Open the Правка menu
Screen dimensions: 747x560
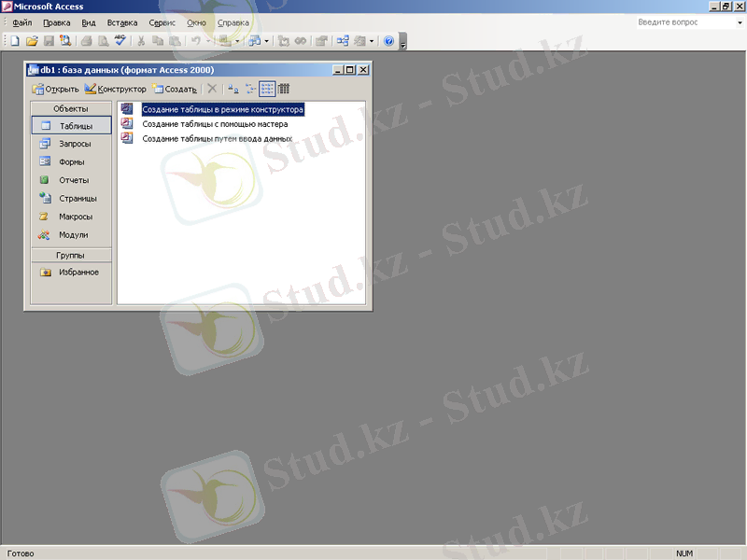click(x=56, y=22)
